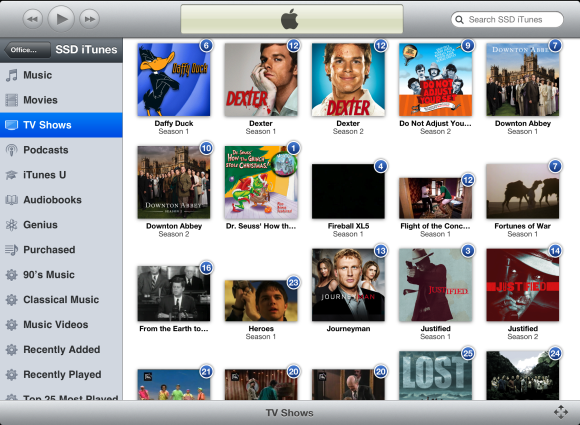Screen dimensions: 580x425
Task: Click the "Fireball XL5" title text
Action: (348, 226)
